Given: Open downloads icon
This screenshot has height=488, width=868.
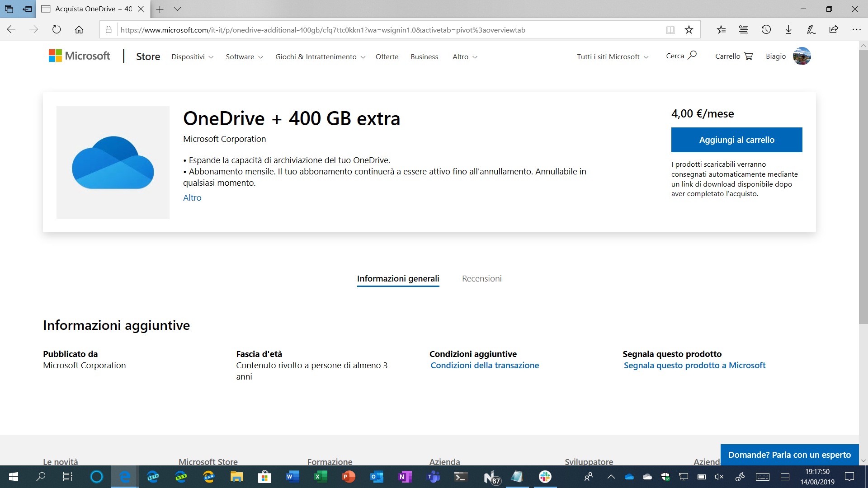Looking at the screenshot, I should [788, 30].
